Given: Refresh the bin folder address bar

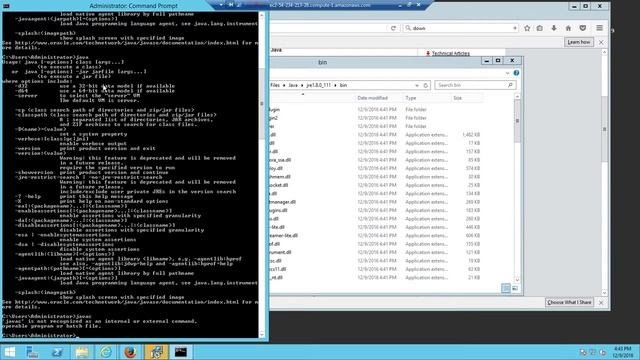Looking at the screenshot, I should (426, 85).
